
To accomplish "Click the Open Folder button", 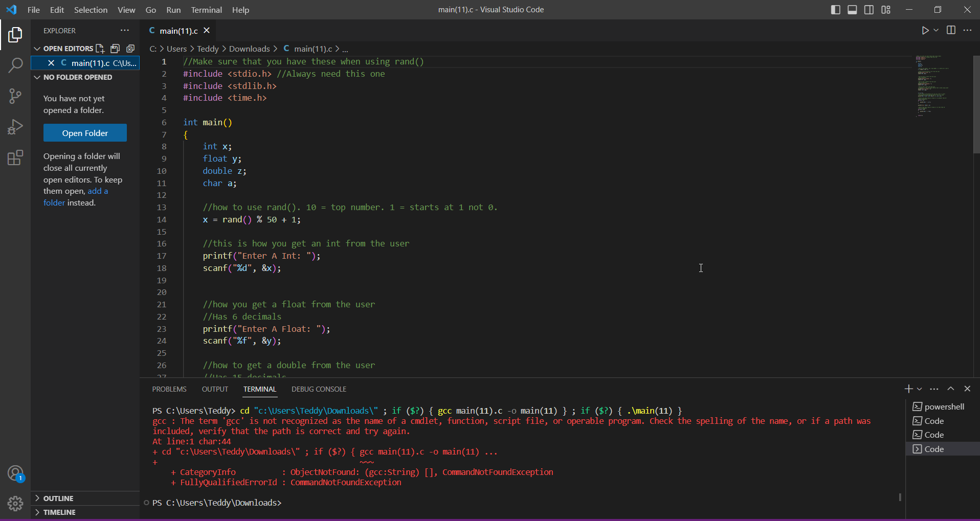I will pos(85,133).
